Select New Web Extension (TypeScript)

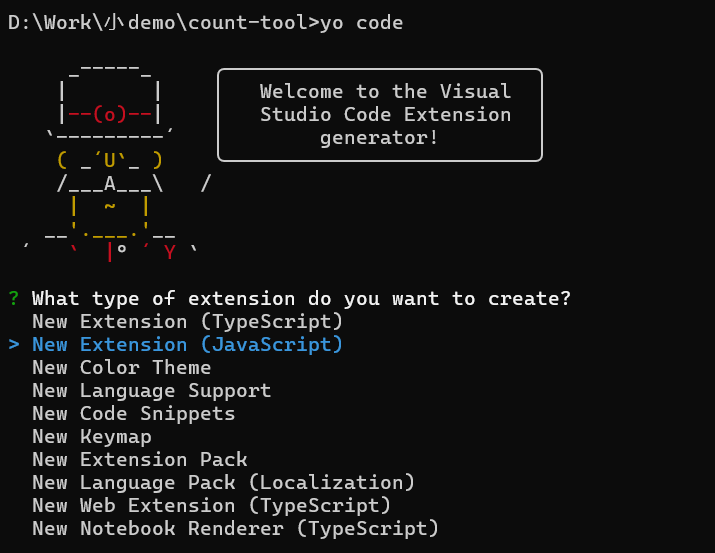[212, 506]
